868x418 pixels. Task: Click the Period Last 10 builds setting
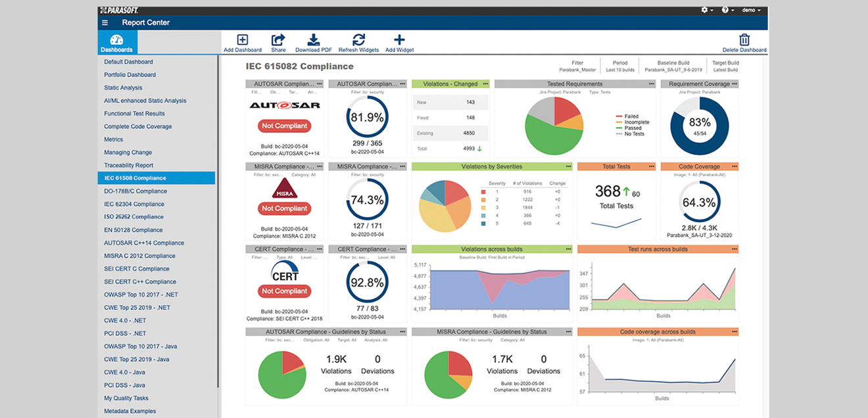620,66
